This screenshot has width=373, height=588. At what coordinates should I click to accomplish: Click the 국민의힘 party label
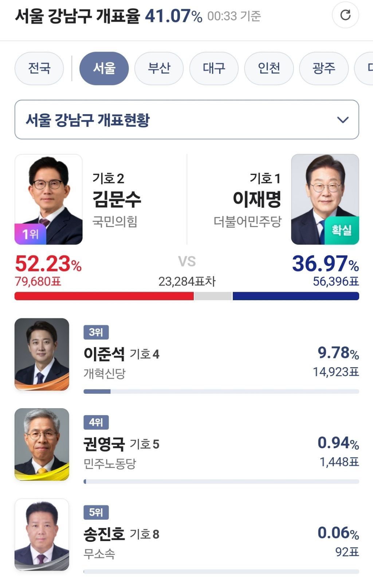click(115, 221)
